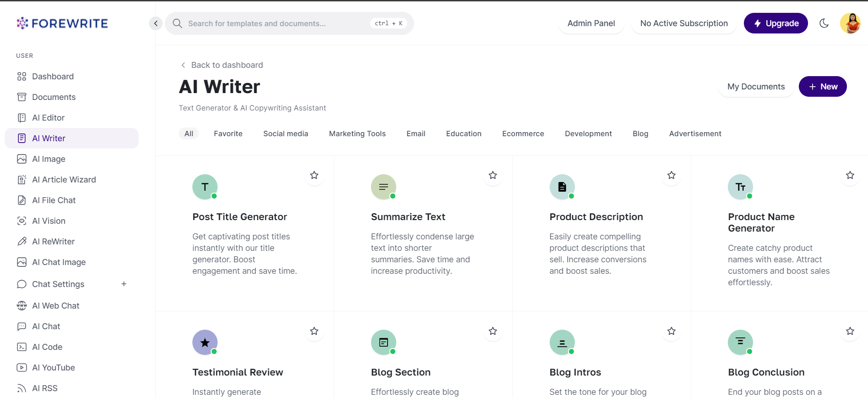Open My Documents

[x=756, y=87]
